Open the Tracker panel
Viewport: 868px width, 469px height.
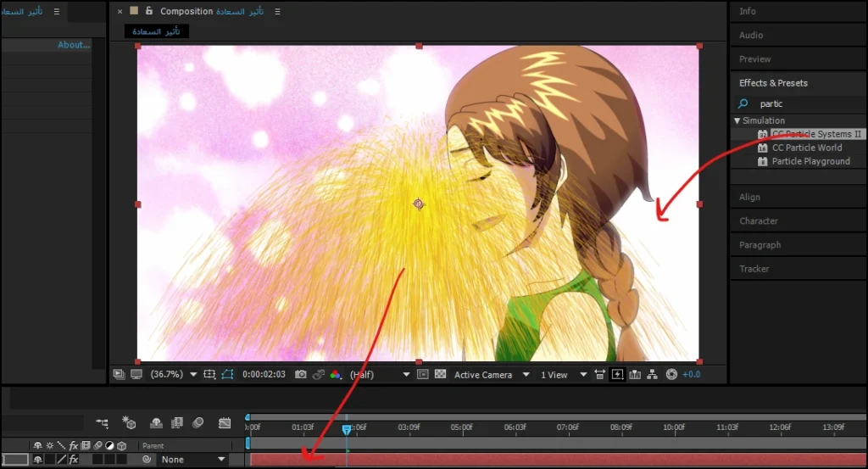(x=754, y=269)
